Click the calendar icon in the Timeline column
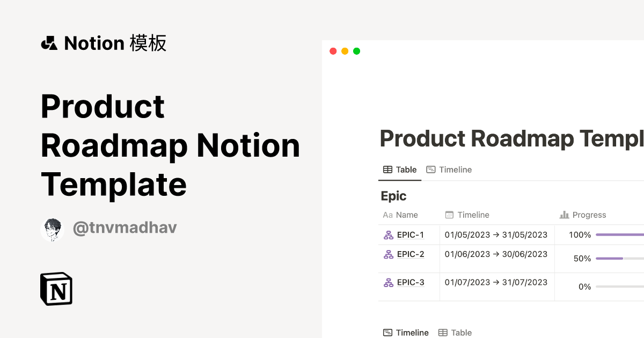Viewport: 644px width, 338px height. point(449,215)
